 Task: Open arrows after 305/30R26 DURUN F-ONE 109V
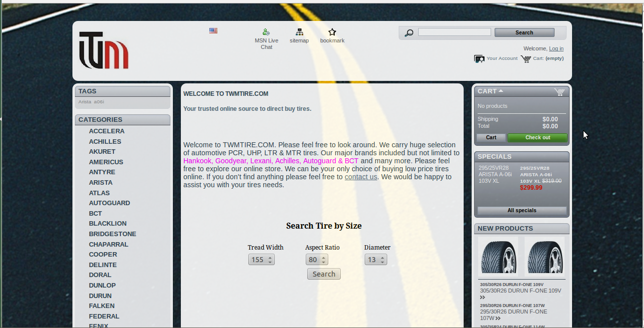pos(483,297)
